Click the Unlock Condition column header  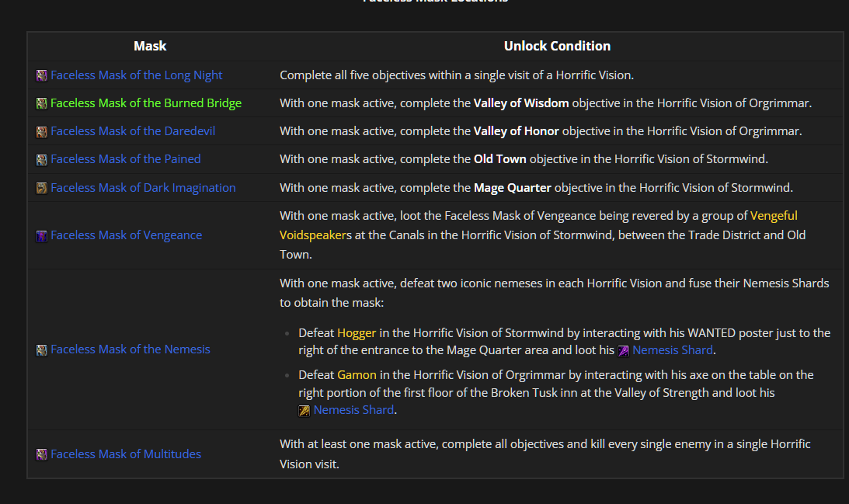coord(557,46)
